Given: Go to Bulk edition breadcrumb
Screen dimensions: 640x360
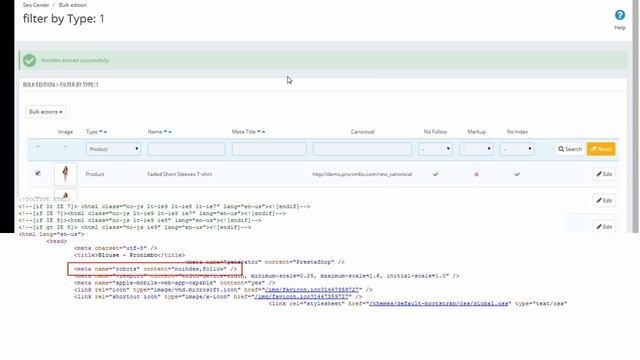Looking at the screenshot, I should 73,5.
